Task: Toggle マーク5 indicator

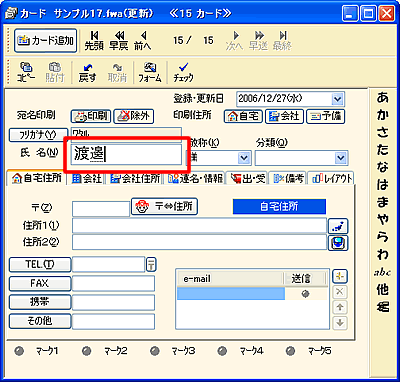Action: (x=291, y=351)
